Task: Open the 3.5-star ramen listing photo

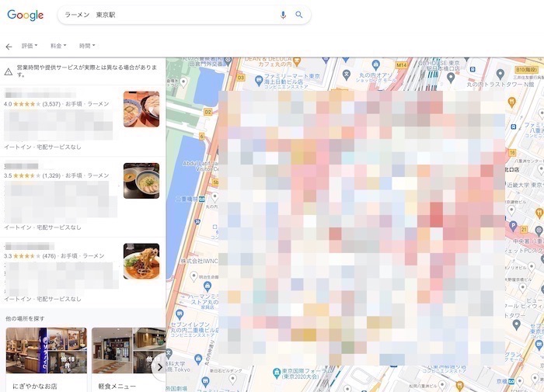Action: pyautogui.click(x=141, y=181)
